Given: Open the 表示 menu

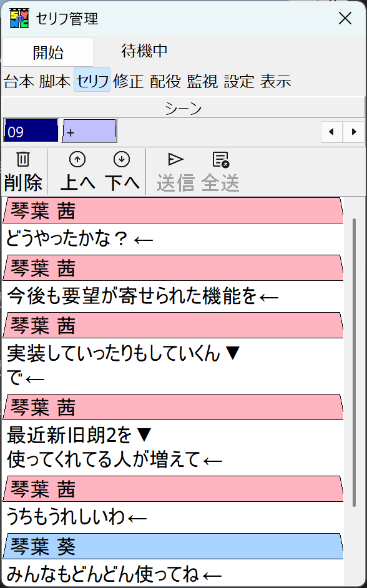Looking at the screenshot, I should point(276,81).
